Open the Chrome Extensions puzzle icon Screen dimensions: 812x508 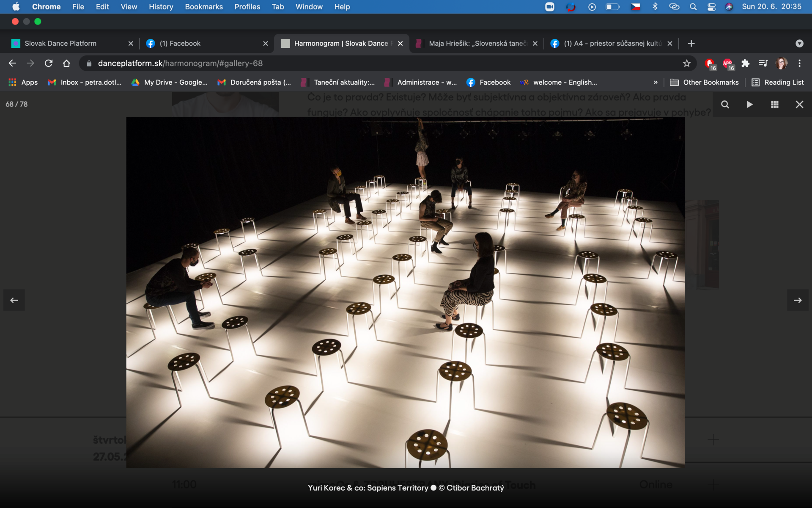(745, 63)
